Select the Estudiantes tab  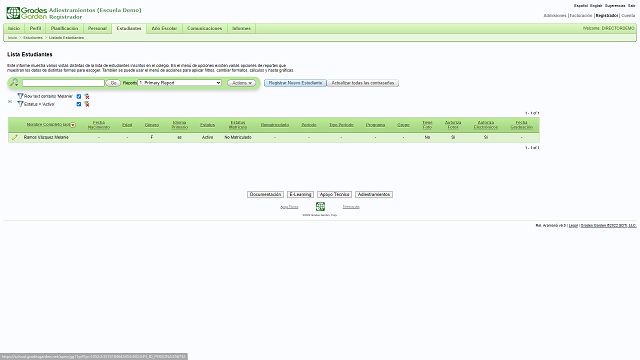[x=129, y=28]
